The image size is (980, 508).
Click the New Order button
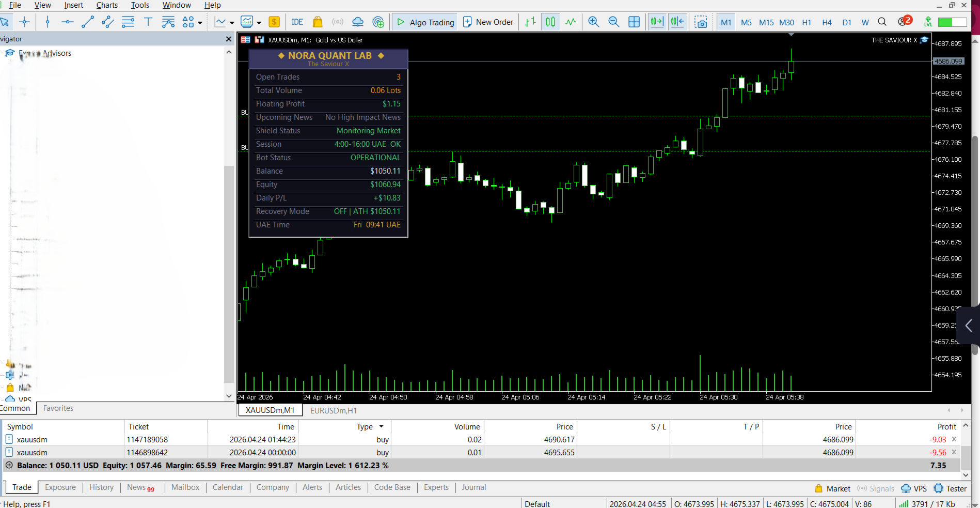(x=488, y=22)
